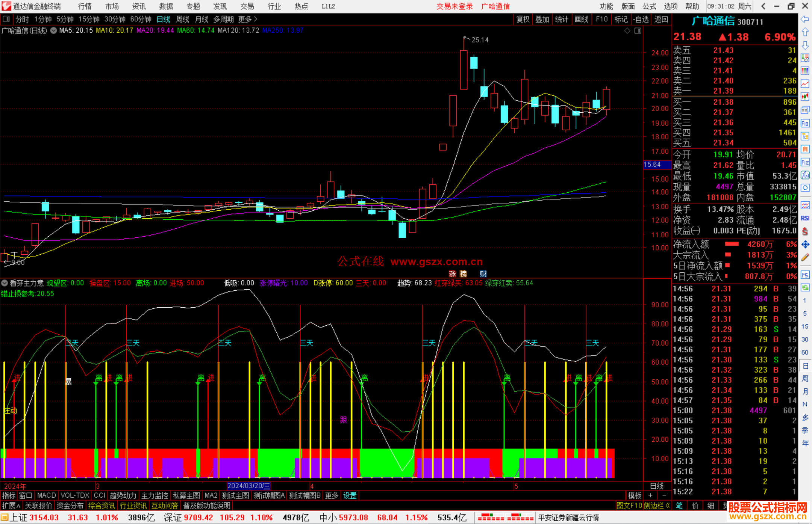Click the RSI indicator icon in sidebar
The height and width of the screenshot is (524, 812).
pos(805,218)
